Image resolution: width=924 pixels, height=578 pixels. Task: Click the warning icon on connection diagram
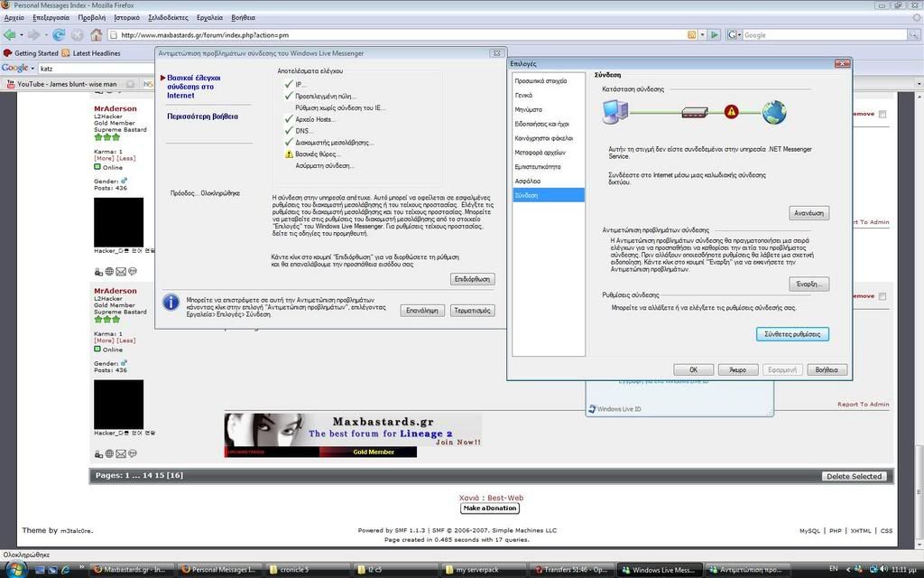[731, 112]
